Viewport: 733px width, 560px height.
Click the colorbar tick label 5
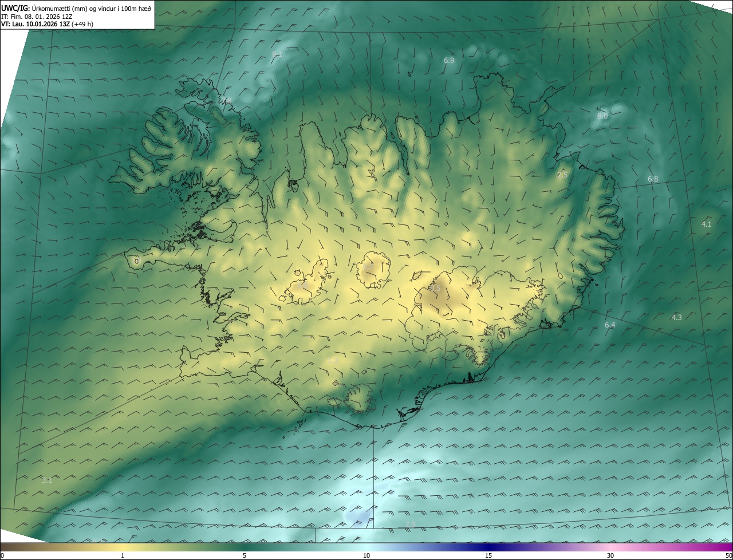tap(245, 555)
